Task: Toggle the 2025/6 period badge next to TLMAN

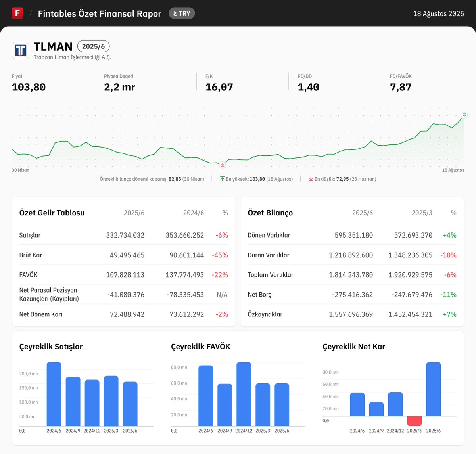Action: [x=94, y=46]
